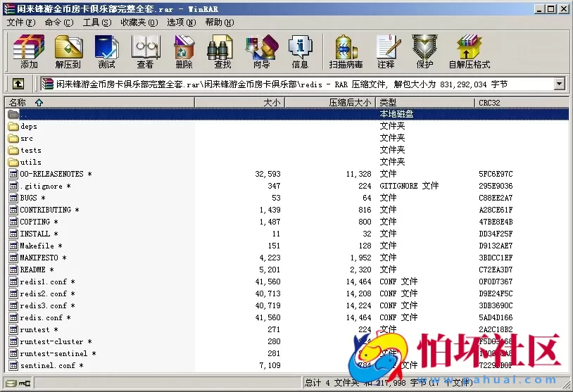Click the archive path address field
The height and width of the screenshot is (392, 573).
[297, 84]
